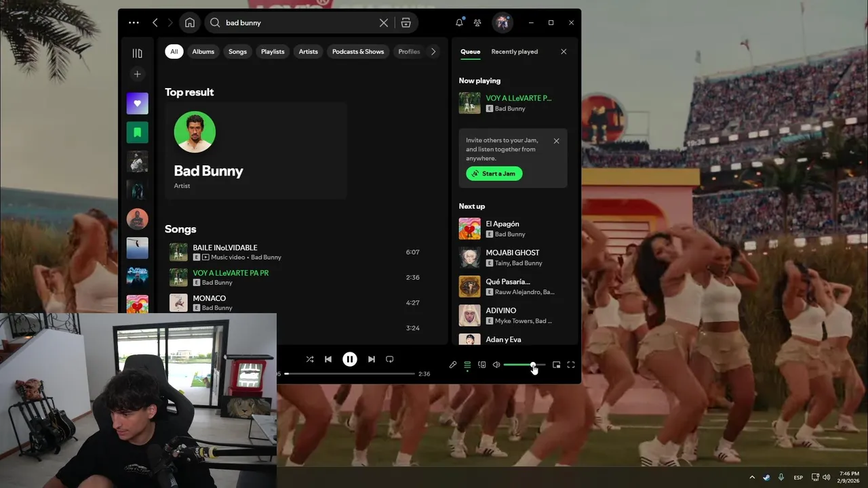Open the miniplayer icon
Screen dimensions: 868x488
coord(556,365)
